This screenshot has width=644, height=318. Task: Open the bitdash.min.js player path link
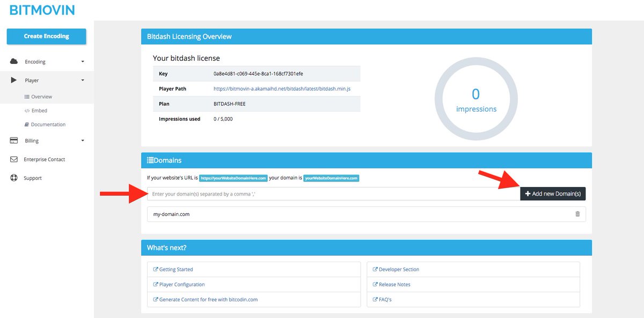click(x=282, y=89)
